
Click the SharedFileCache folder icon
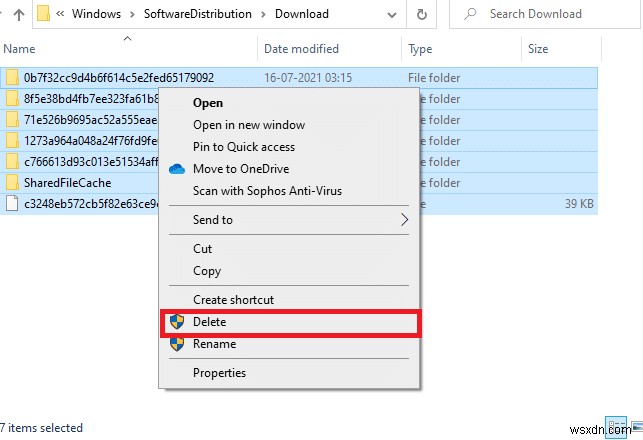pos(12,183)
